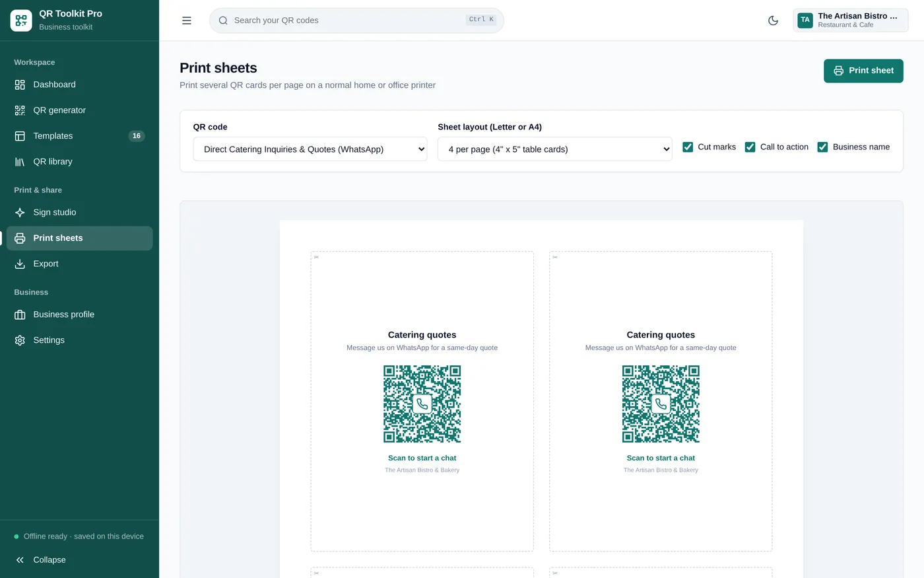This screenshot has height=578, width=924.
Task: Click the Business profile briefcase icon
Action: [x=20, y=315]
